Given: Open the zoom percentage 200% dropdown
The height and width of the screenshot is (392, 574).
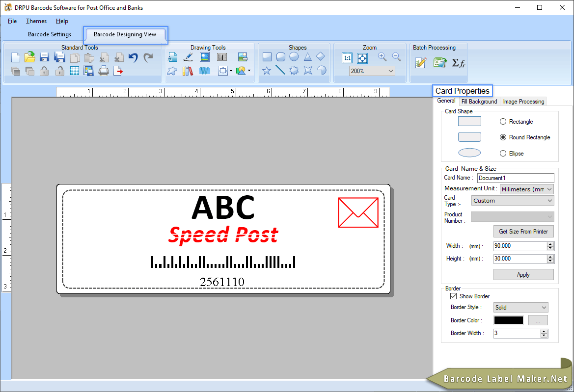Looking at the screenshot, I should (372, 71).
